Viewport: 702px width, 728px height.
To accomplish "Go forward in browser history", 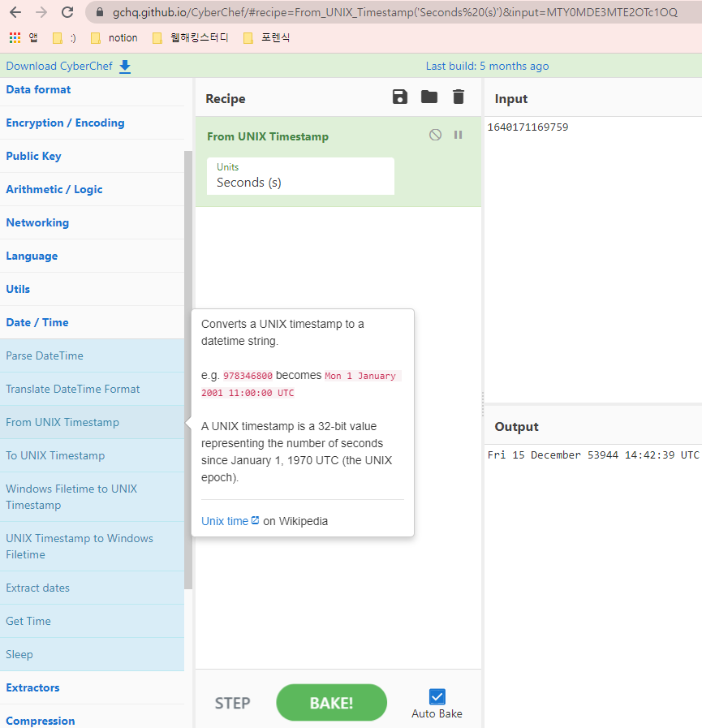I will 41,12.
